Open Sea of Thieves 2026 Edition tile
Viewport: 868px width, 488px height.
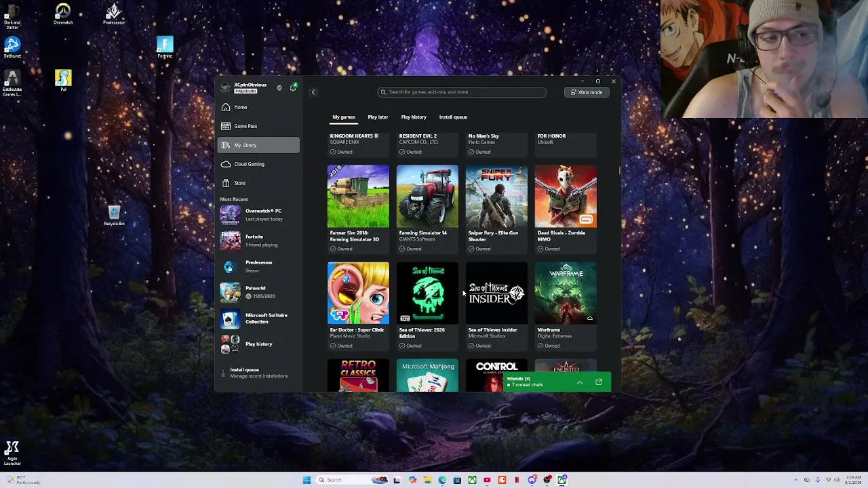(x=427, y=305)
